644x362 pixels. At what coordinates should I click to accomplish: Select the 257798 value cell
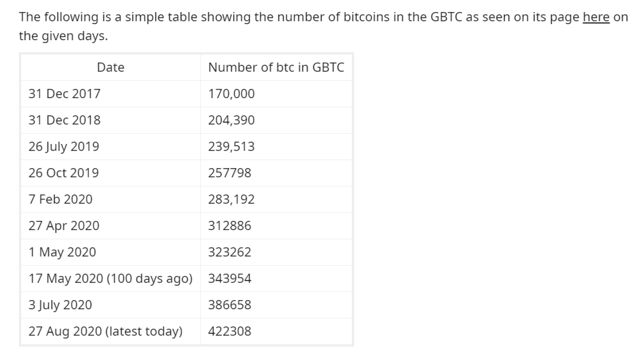[x=276, y=173]
